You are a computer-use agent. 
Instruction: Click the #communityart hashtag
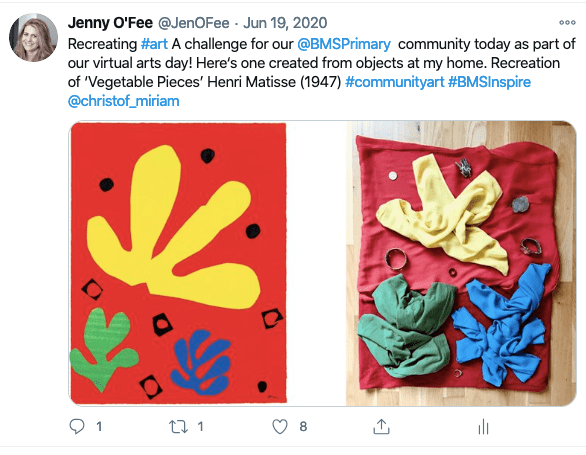click(x=395, y=82)
